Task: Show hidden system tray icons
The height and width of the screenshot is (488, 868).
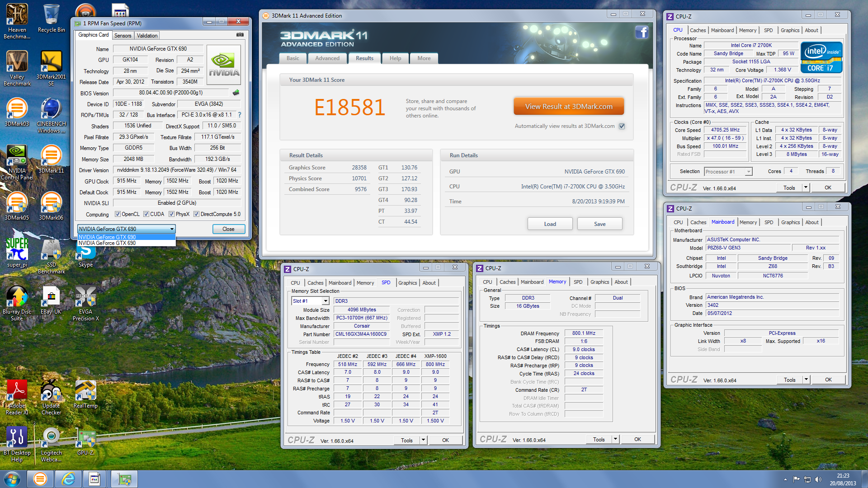Action: coord(785,479)
